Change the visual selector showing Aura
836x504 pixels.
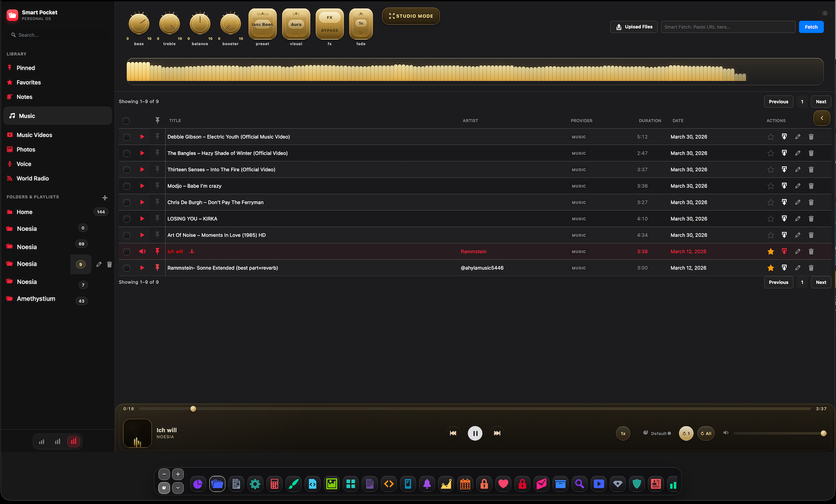296,24
